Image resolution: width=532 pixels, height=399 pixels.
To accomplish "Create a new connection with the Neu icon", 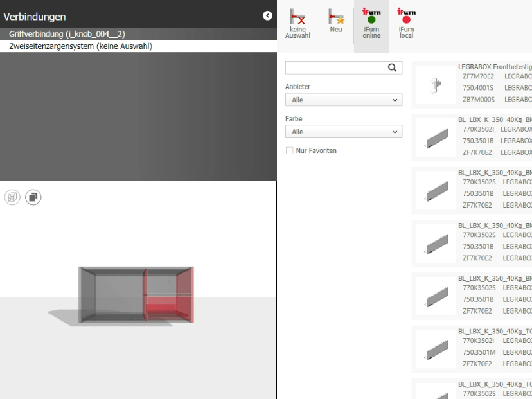I will pos(336,21).
